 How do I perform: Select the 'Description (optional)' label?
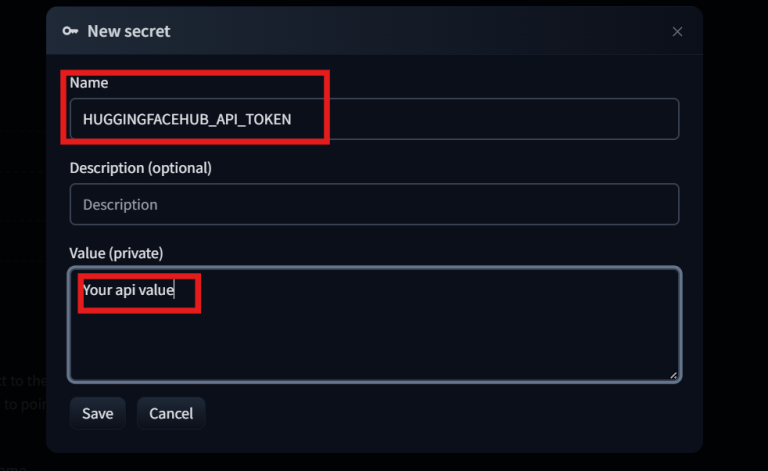coord(140,168)
